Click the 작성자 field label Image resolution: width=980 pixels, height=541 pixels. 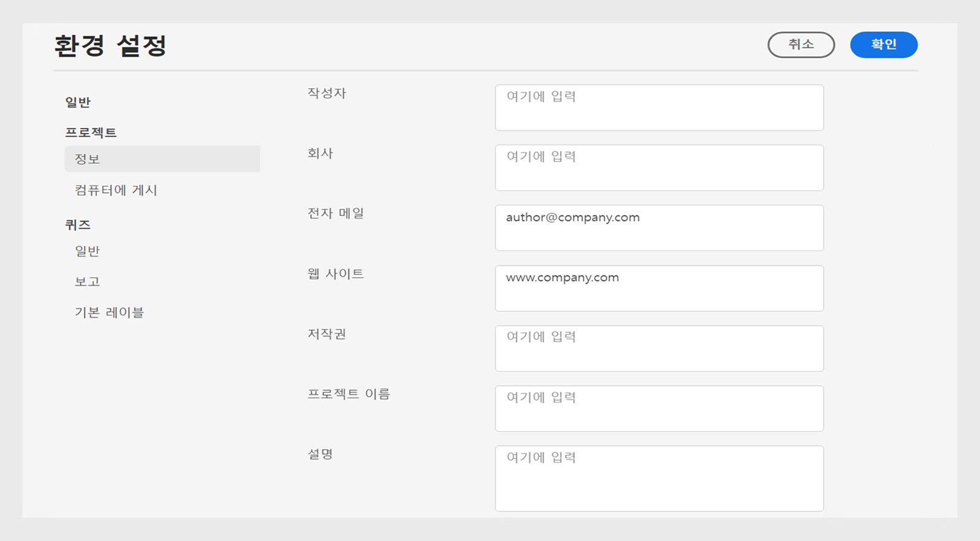(326, 93)
